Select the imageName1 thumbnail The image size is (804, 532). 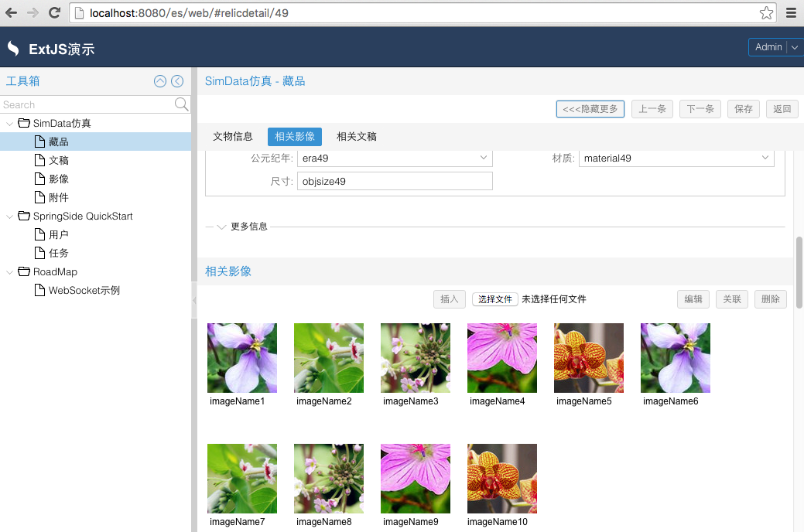(242, 358)
